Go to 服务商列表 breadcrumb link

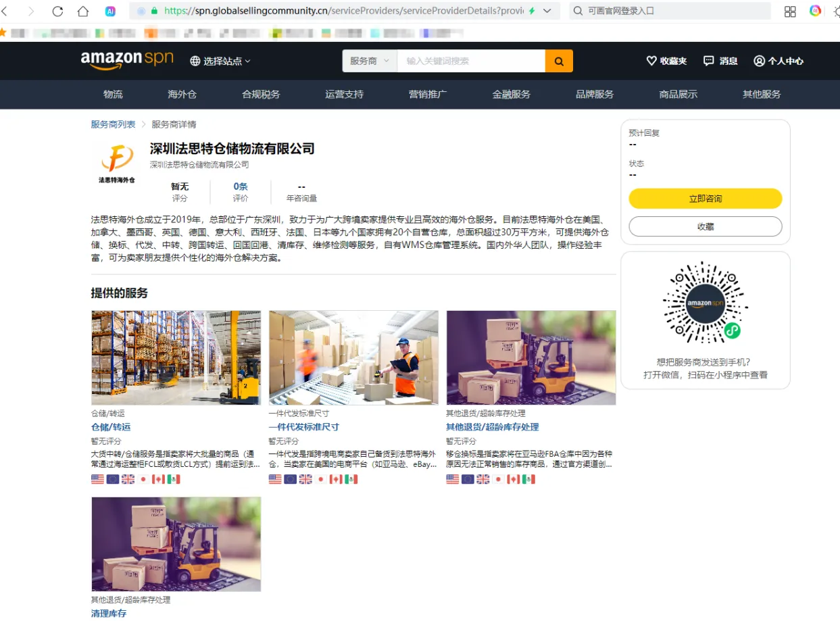(113, 124)
